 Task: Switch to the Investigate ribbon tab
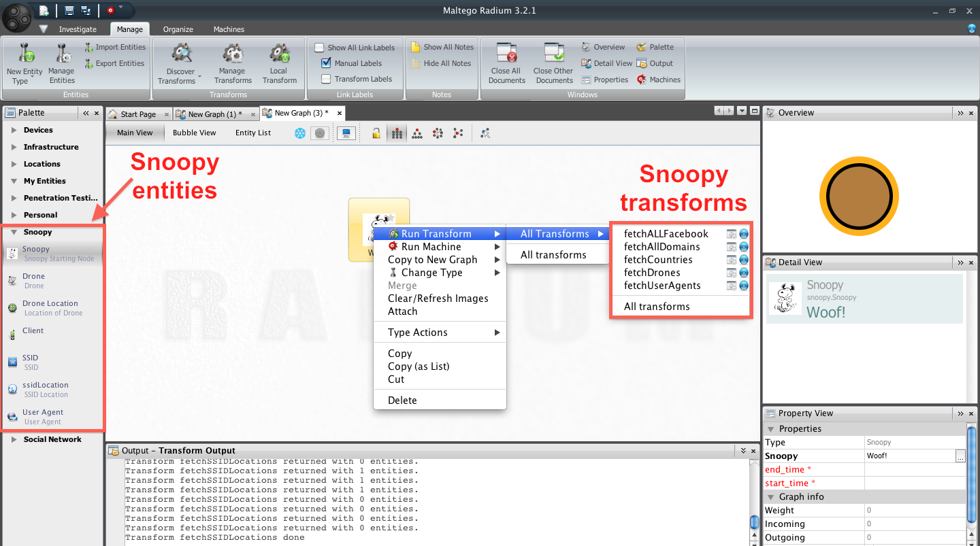coord(78,29)
